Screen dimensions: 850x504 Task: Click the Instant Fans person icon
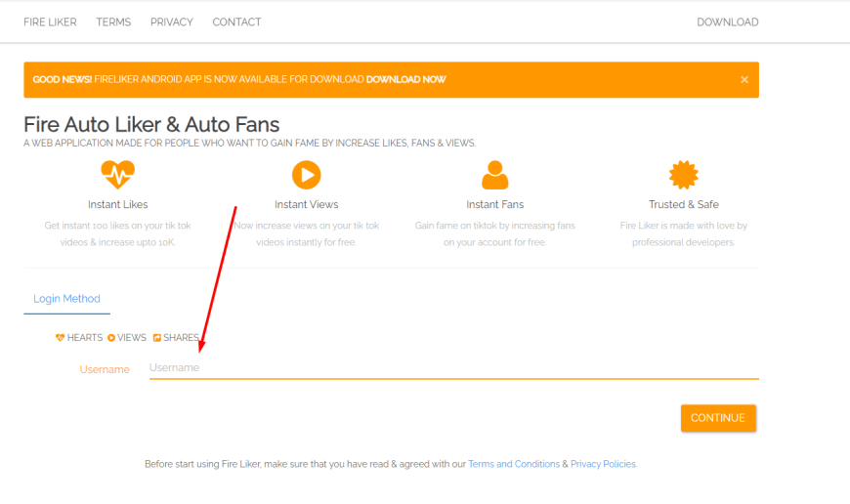pos(495,176)
